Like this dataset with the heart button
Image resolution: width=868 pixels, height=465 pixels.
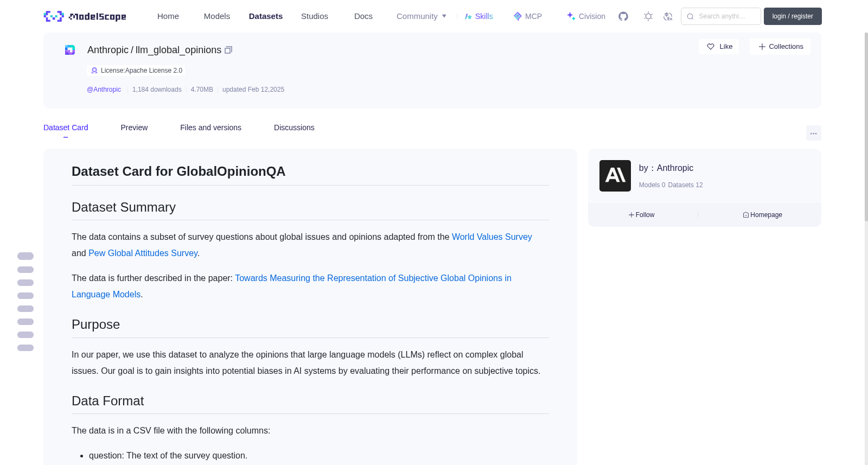pyautogui.click(x=719, y=47)
